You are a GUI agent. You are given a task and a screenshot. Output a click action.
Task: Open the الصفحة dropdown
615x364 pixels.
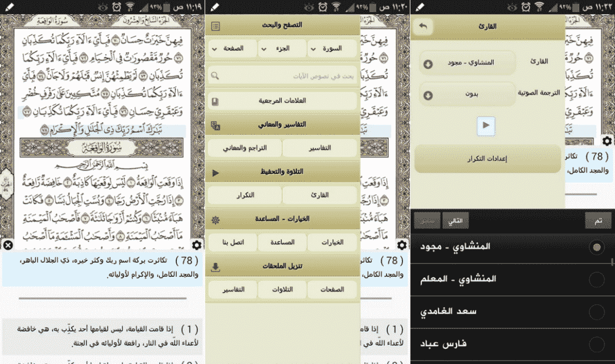233,49
